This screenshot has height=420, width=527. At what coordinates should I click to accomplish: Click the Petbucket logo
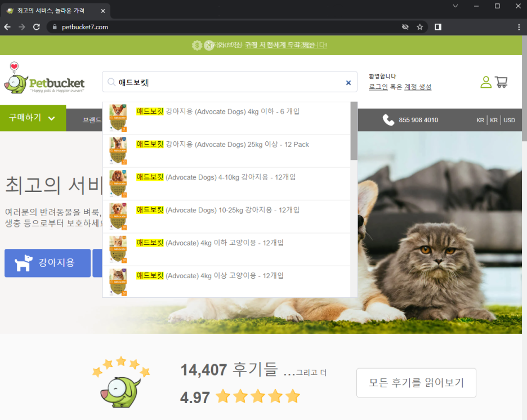44,78
